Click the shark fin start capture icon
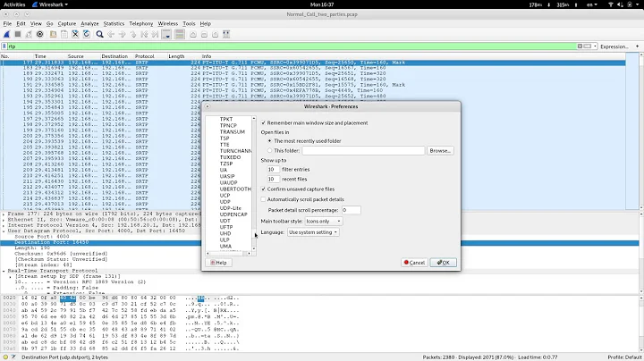644x361 pixels. (6, 35)
